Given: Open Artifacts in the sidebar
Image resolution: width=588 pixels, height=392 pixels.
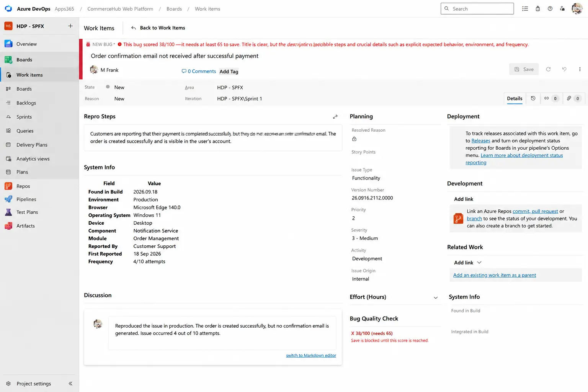Looking at the screenshot, I should tap(39, 226).
